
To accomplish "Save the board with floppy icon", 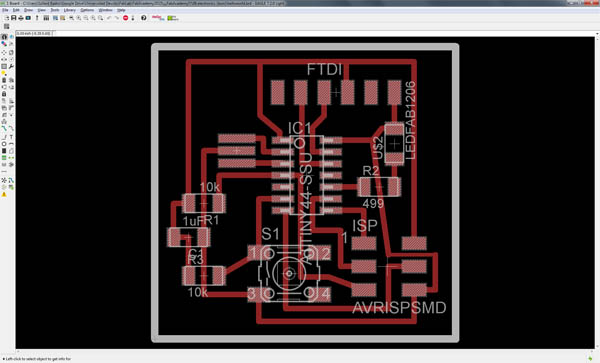I will tap(13, 18).
